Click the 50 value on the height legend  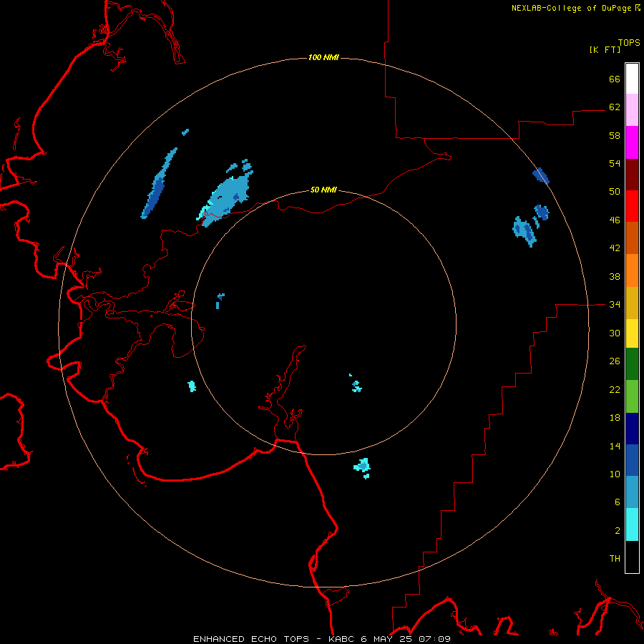[x=615, y=192]
